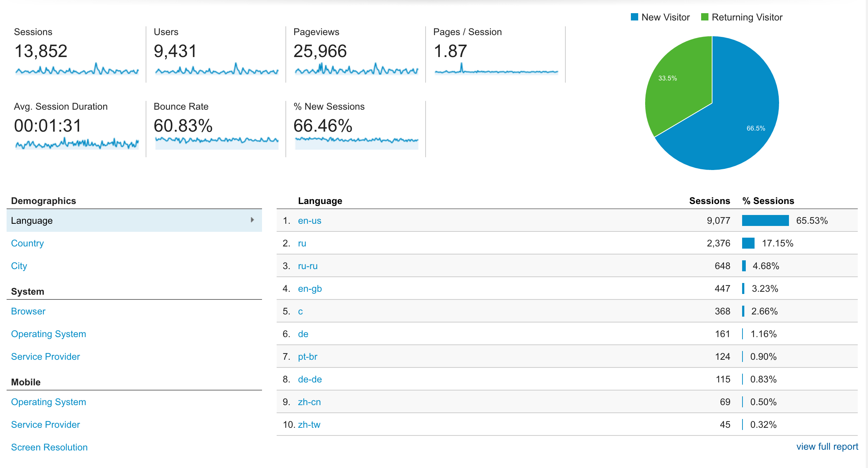Open the ru language link
Screen dimensions: 868x468
pos(302,243)
